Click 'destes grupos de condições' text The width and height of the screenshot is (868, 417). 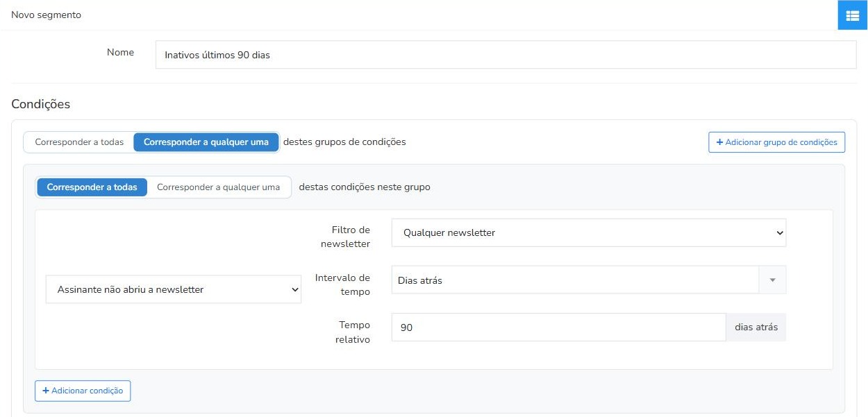pos(344,142)
